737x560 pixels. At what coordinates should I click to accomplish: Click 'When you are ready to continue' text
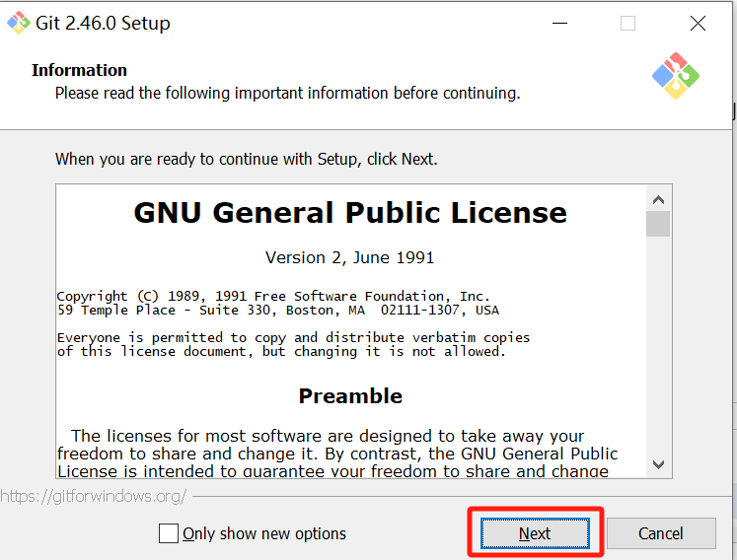pyautogui.click(x=247, y=159)
